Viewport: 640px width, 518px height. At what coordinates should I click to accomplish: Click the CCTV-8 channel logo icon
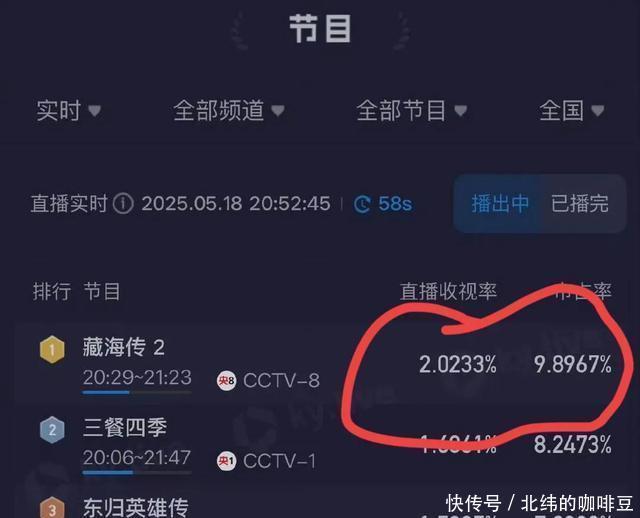click(x=226, y=381)
